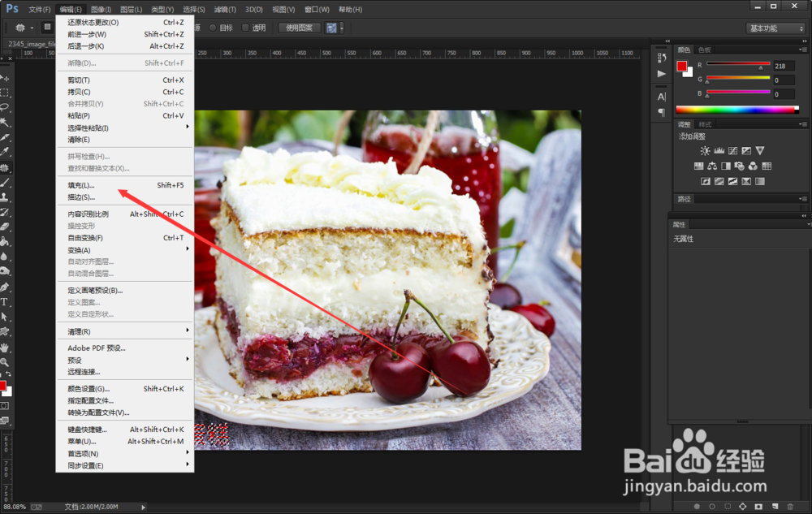Switch to the 样式 tab

click(x=705, y=124)
